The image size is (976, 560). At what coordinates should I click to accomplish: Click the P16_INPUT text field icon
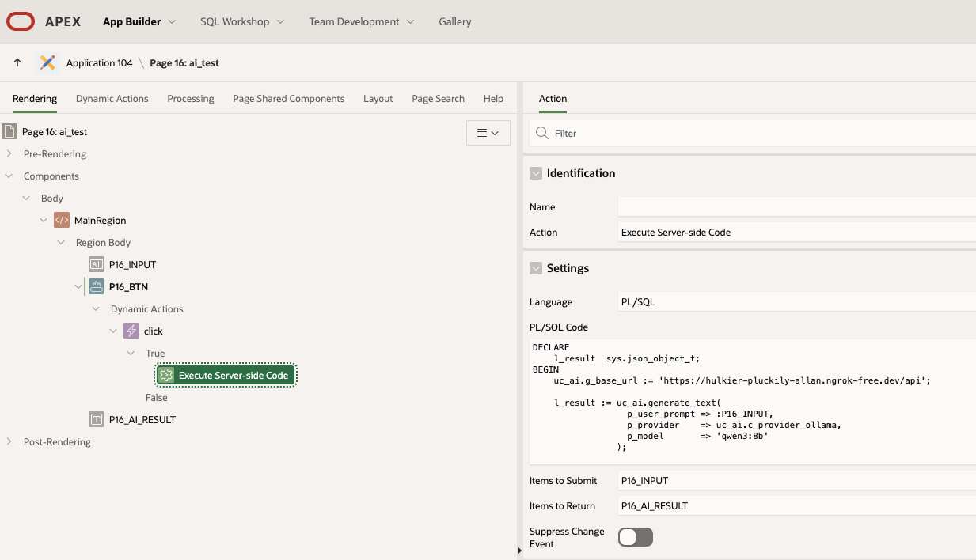click(x=97, y=265)
